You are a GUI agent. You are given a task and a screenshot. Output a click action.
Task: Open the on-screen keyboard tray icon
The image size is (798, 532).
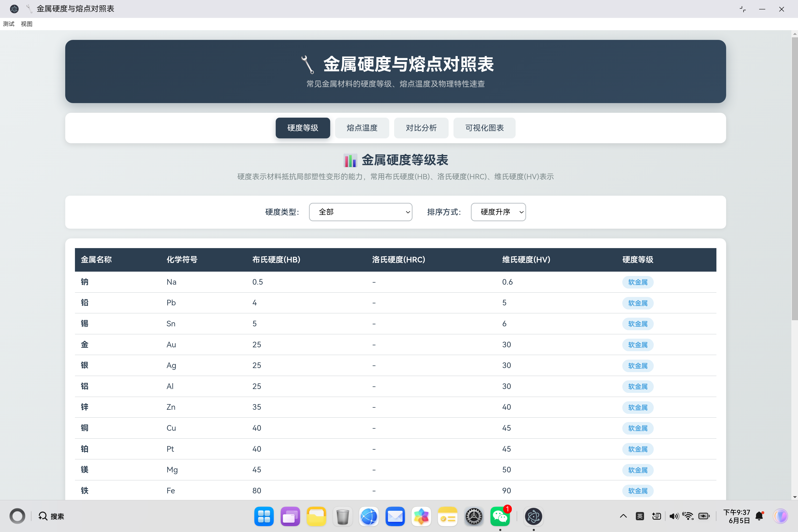click(657, 516)
